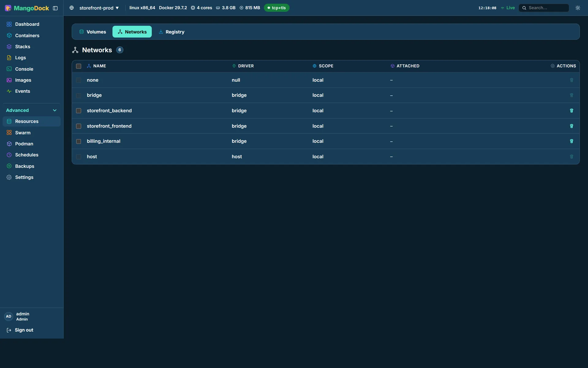Screen dimensions: 588x368
Task: Toggle the sidebar collapse icon
Action: click(x=55, y=8)
